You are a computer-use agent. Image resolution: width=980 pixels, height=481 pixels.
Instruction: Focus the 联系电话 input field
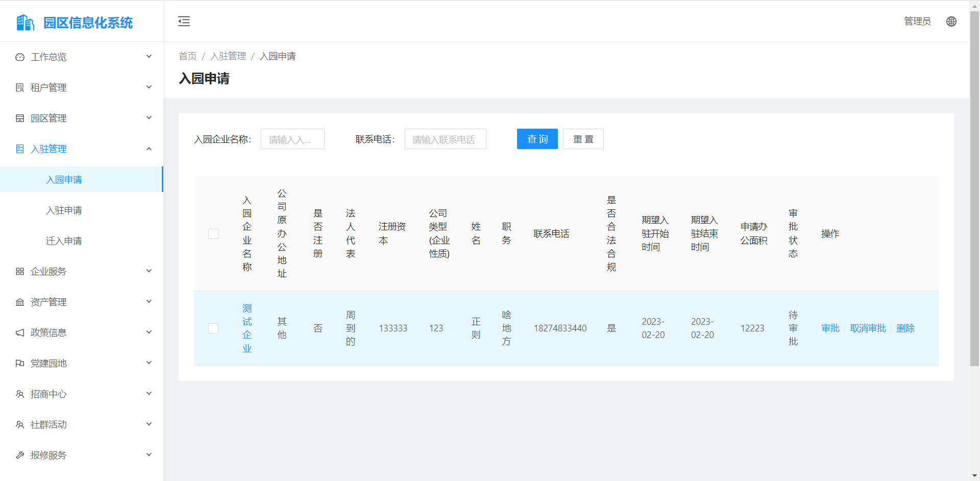pos(445,139)
